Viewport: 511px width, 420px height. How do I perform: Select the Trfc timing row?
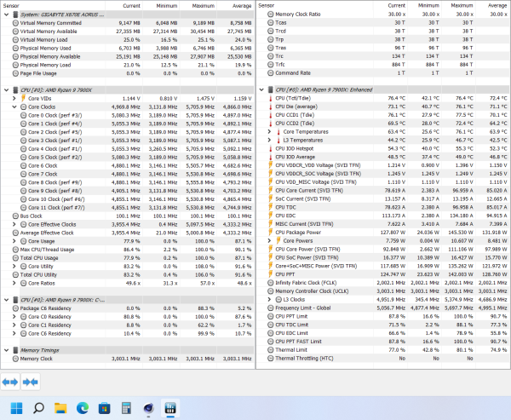(x=383, y=64)
